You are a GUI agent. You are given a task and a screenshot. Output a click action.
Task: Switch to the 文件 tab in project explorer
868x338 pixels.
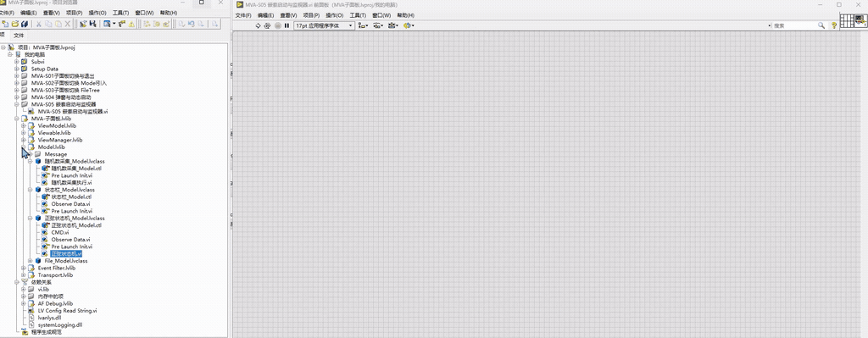click(x=19, y=35)
